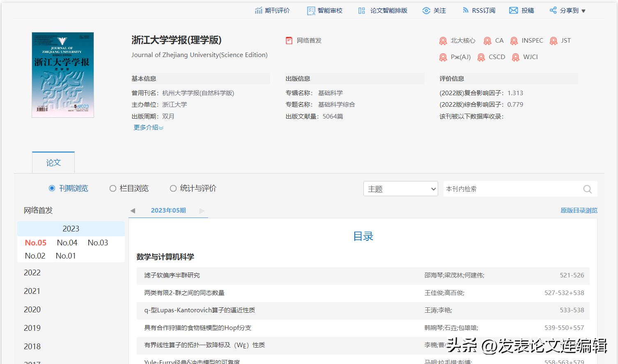Image resolution: width=618 pixels, height=364 pixels.
Task: Expand the 2018 year list
Action: (32, 347)
